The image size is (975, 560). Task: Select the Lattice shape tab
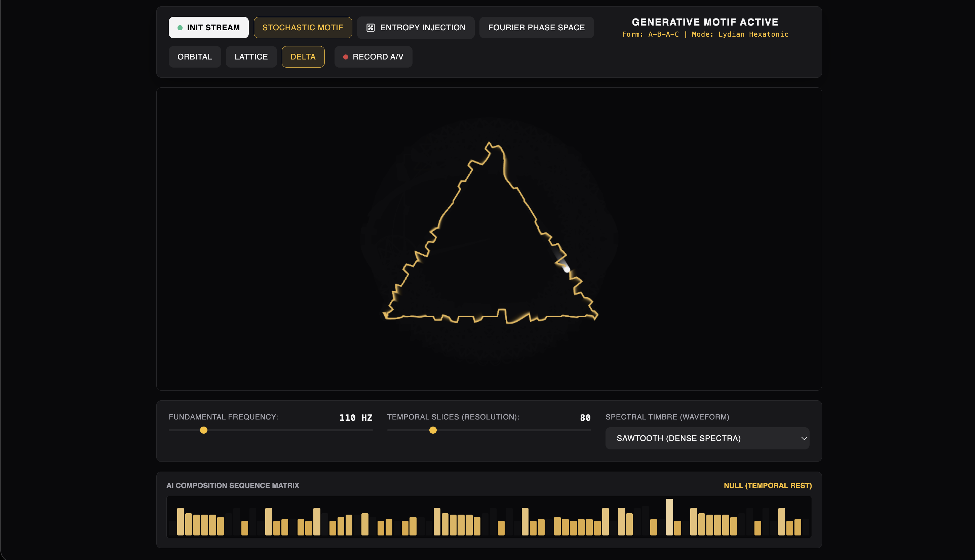[251, 57]
